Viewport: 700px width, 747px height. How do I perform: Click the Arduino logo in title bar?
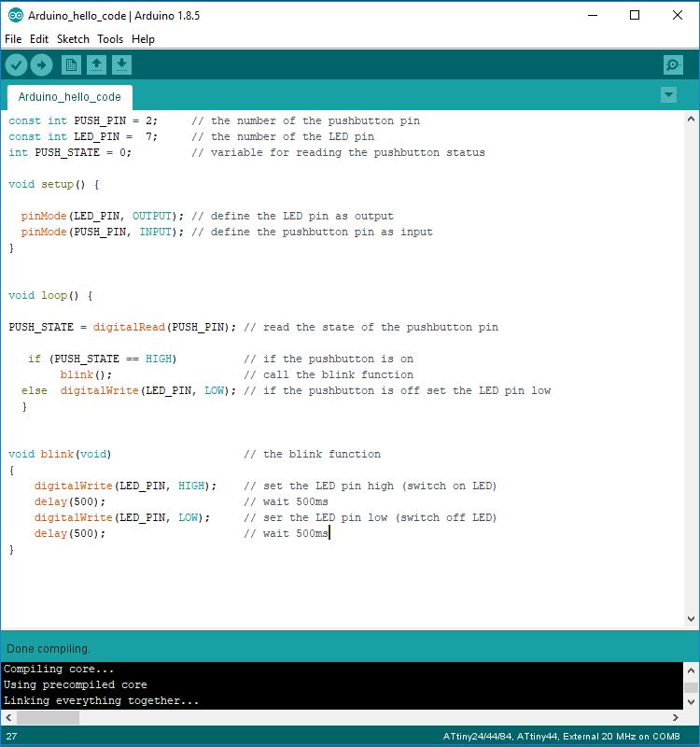coord(16,15)
